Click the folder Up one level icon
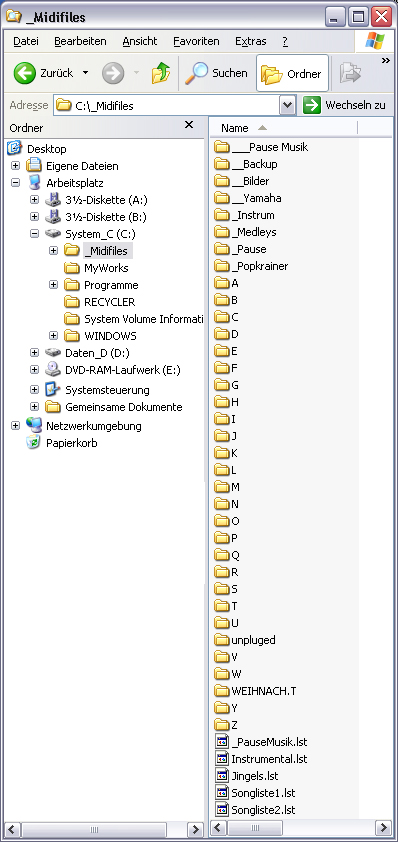Viewport: 398px width, 842px height. tap(161, 73)
